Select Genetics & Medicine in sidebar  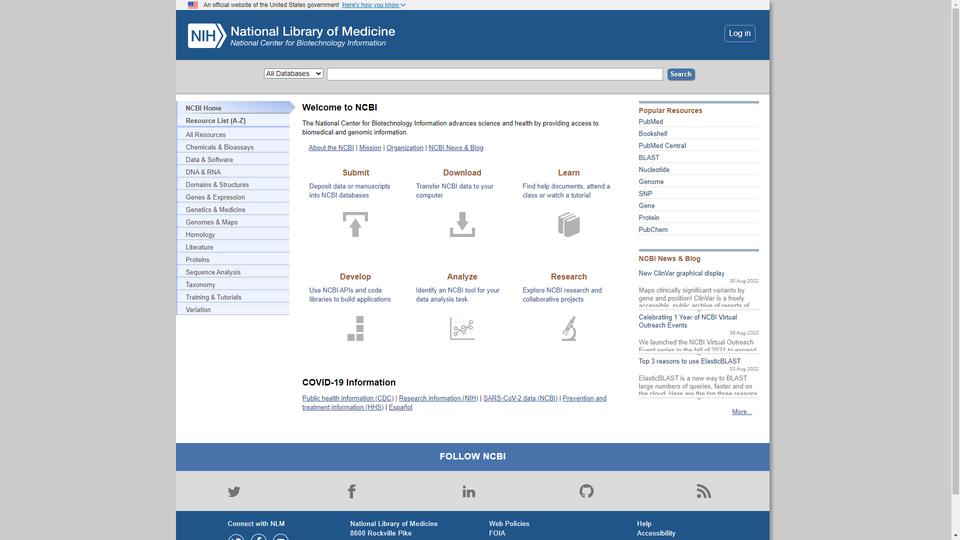pos(233,209)
